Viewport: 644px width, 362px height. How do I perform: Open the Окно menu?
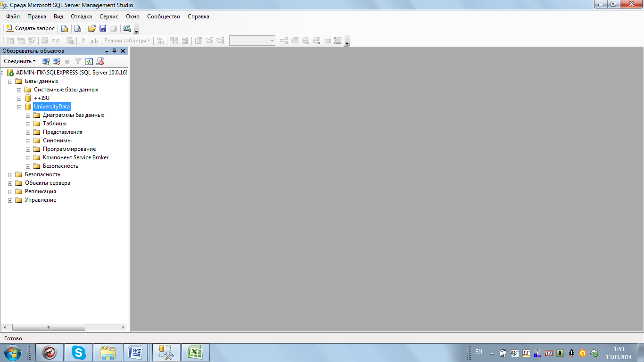pyautogui.click(x=133, y=16)
